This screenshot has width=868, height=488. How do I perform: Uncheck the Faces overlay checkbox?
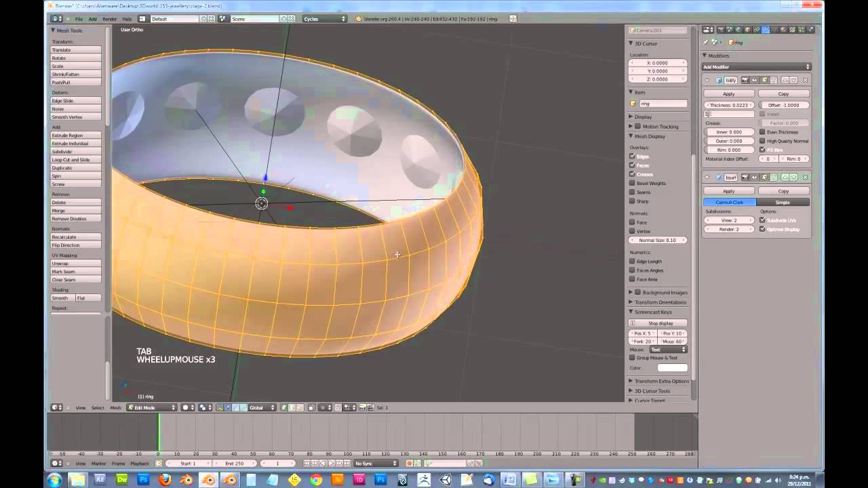tap(632, 165)
